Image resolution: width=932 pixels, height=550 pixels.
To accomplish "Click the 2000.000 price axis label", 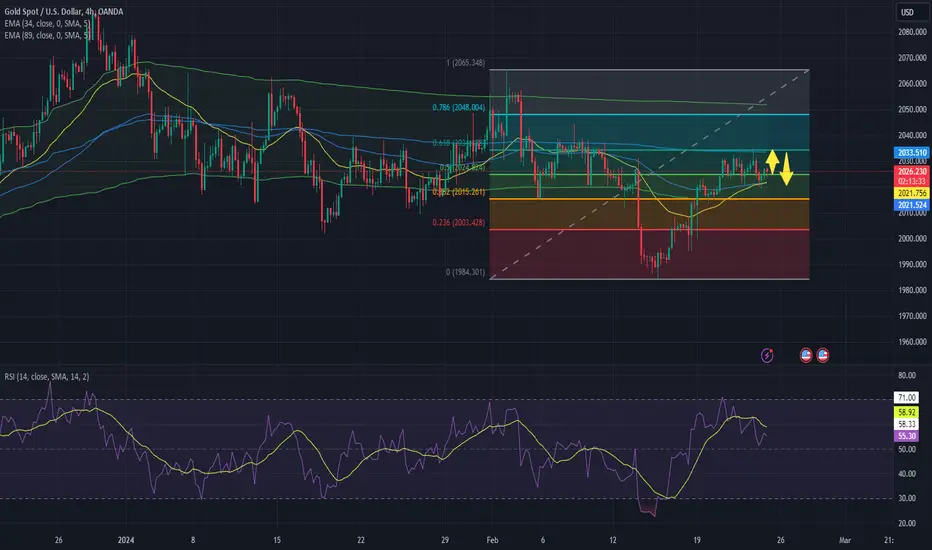I will 912,238.
